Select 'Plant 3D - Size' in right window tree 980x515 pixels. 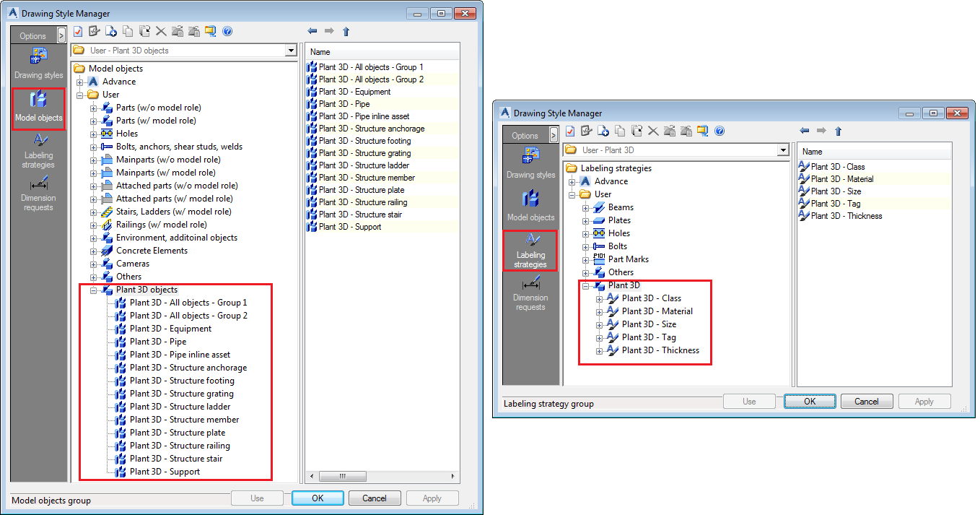(649, 324)
